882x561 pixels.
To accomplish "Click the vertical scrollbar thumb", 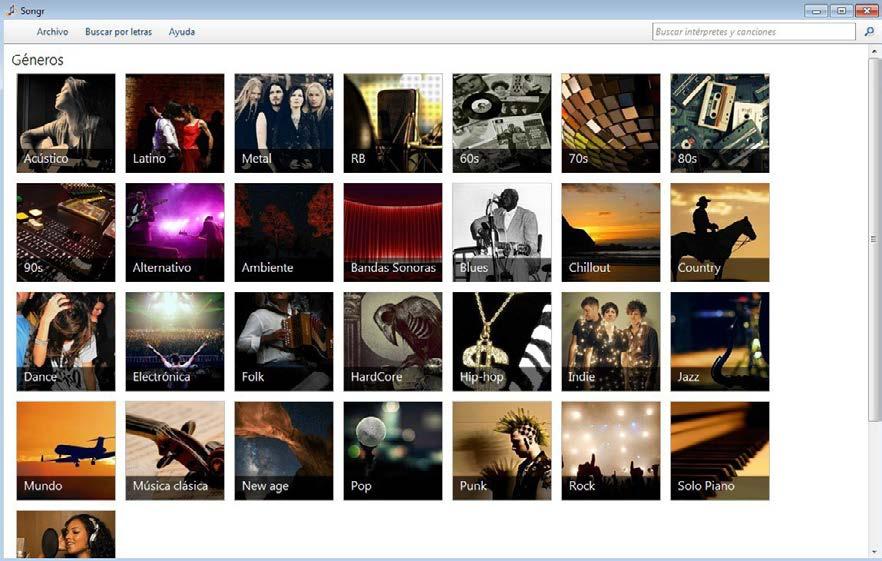I will pyautogui.click(x=874, y=239).
